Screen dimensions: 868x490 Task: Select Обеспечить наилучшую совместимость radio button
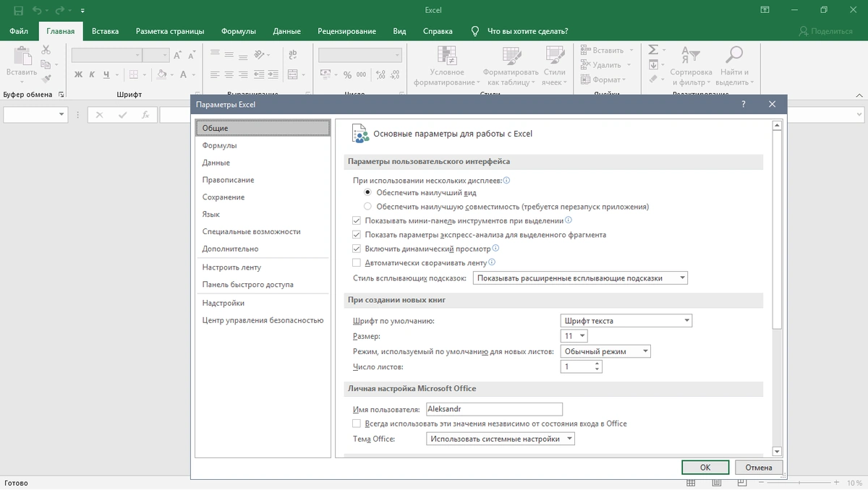tap(367, 207)
